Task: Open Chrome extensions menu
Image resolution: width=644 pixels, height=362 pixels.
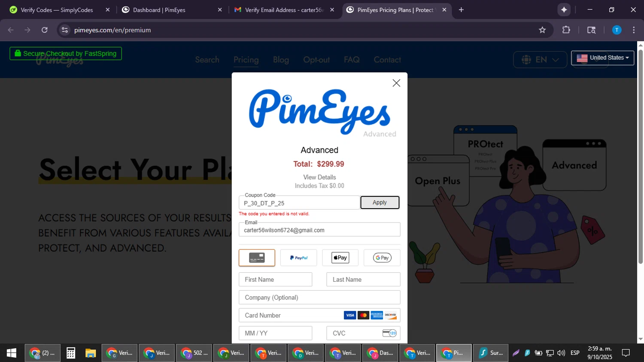Action: click(566, 30)
